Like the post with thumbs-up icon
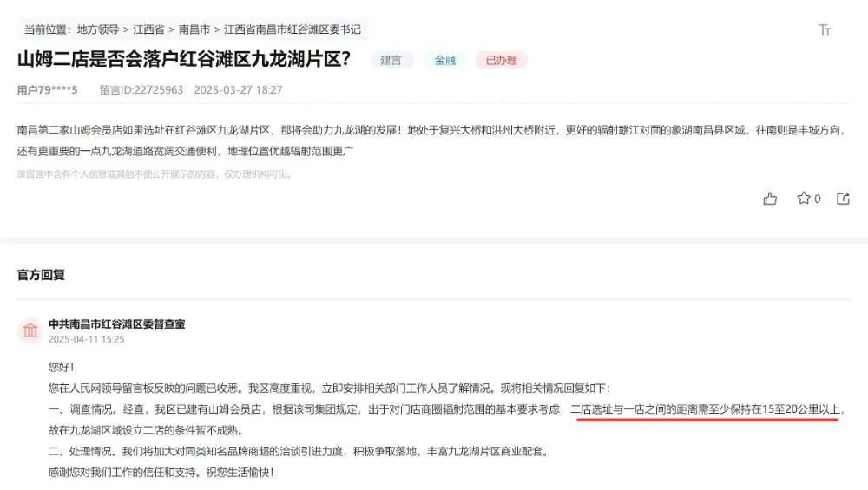Screen dimensions: 868x490 coord(770,199)
